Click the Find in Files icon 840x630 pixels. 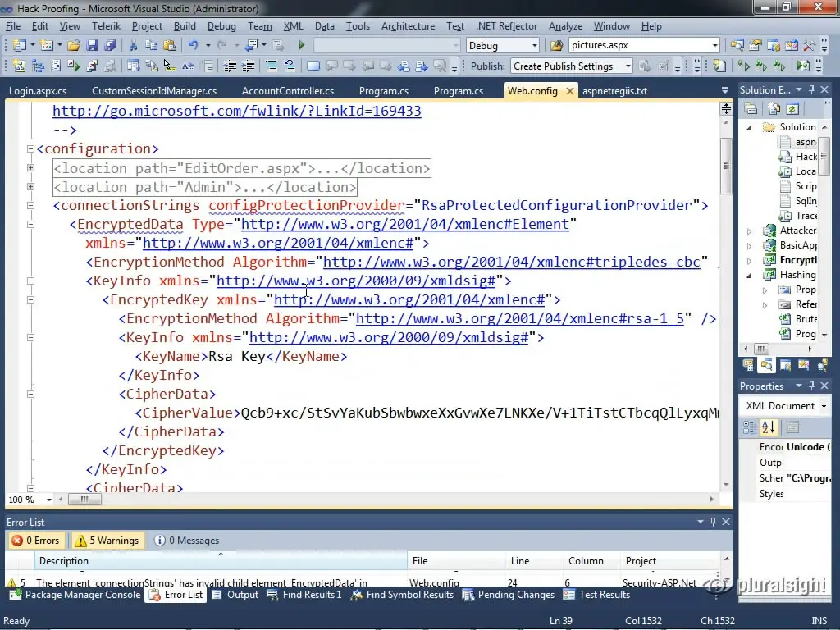point(557,46)
